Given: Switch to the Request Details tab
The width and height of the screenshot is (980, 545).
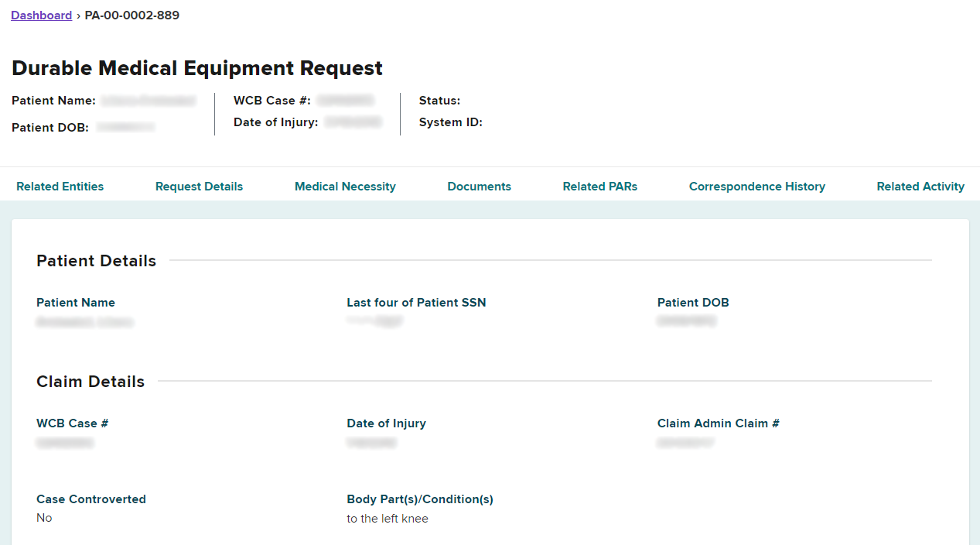Looking at the screenshot, I should [x=199, y=187].
